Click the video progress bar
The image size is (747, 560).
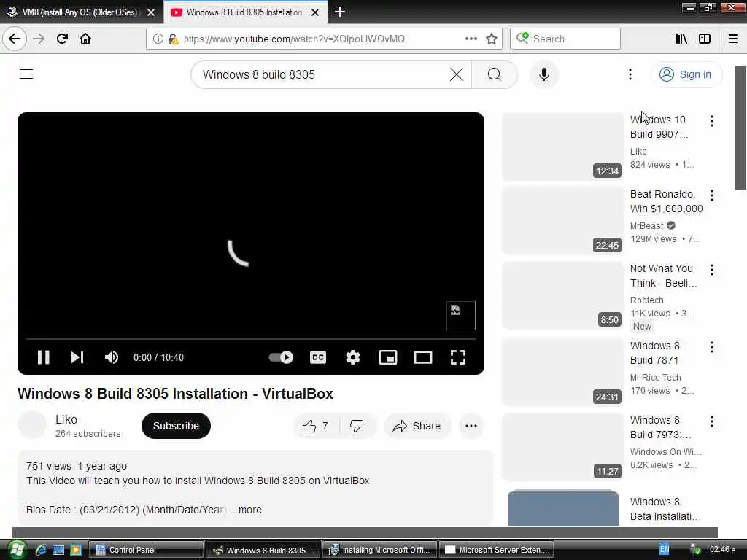[251, 338]
